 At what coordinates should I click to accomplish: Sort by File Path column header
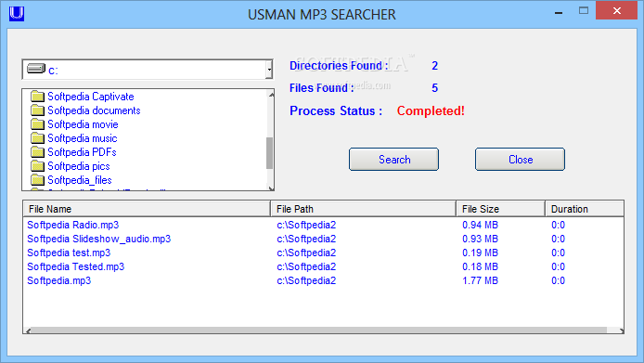364,209
